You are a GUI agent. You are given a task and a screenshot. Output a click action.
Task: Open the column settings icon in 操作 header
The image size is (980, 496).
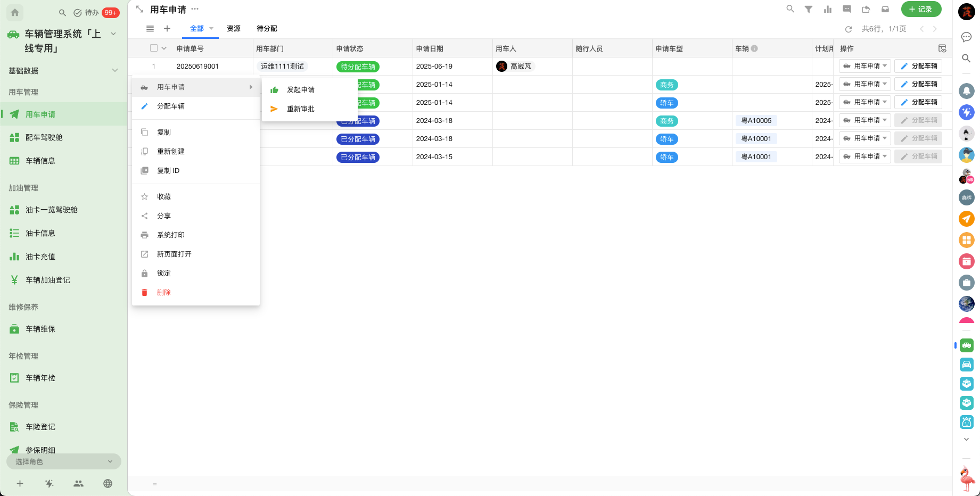pos(942,48)
